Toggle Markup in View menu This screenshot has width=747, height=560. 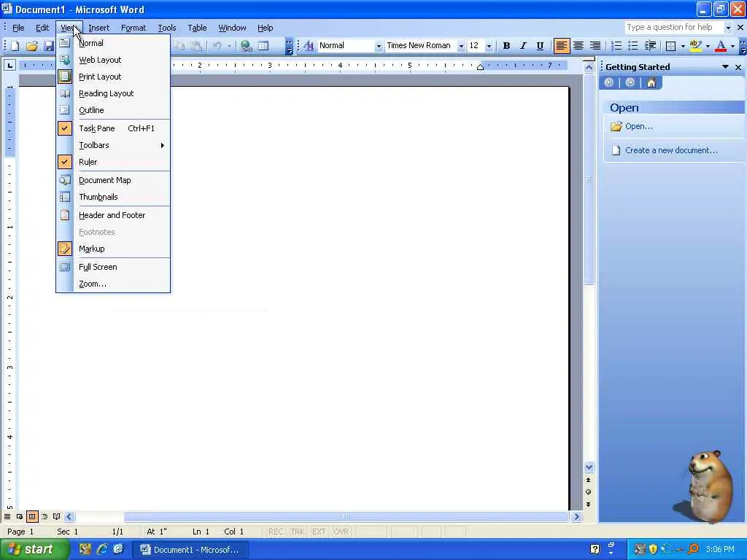(113, 249)
